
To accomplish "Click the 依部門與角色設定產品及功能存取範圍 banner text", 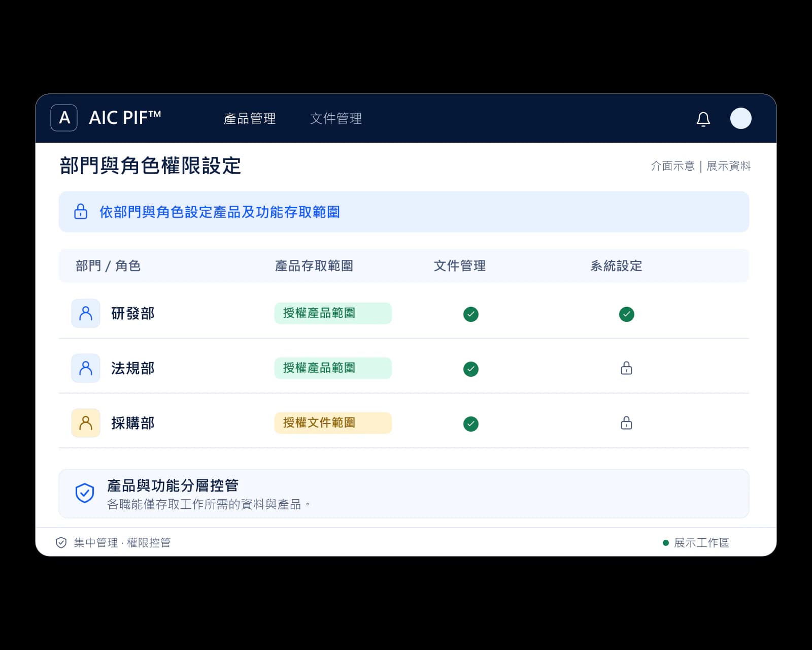I will pos(220,212).
